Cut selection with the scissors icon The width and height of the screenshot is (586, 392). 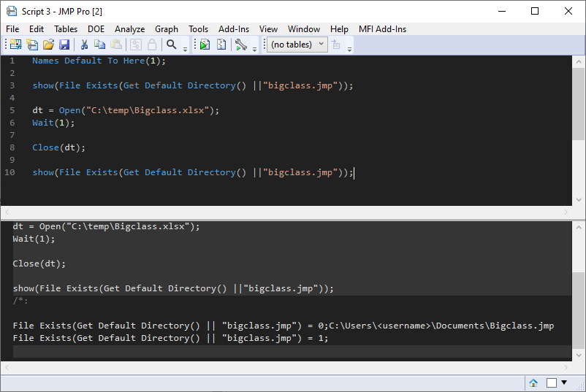tap(84, 45)
